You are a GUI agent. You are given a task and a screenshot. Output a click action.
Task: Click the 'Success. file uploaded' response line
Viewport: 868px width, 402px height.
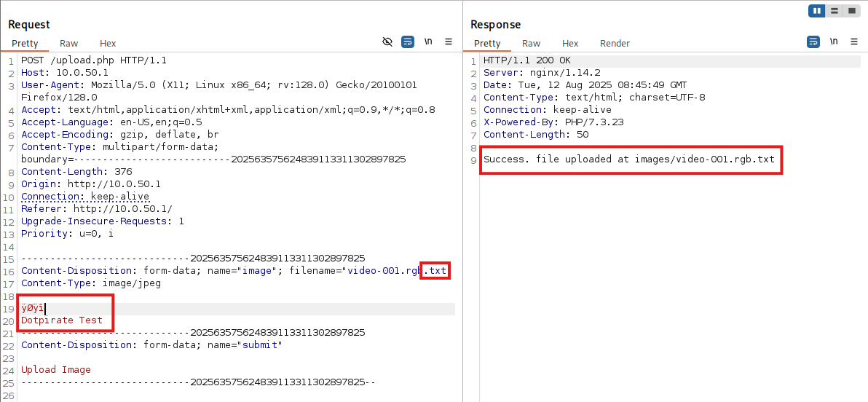click(x=628, y=159)
